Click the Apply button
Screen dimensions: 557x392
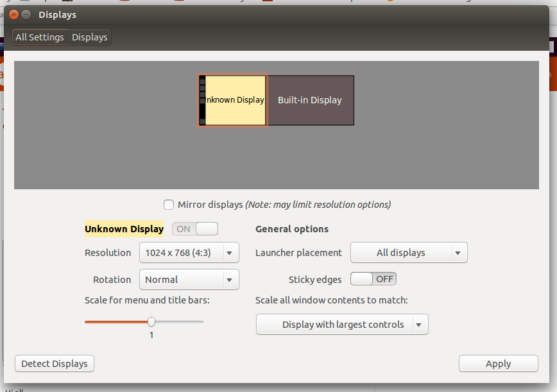tap(498, 364)
